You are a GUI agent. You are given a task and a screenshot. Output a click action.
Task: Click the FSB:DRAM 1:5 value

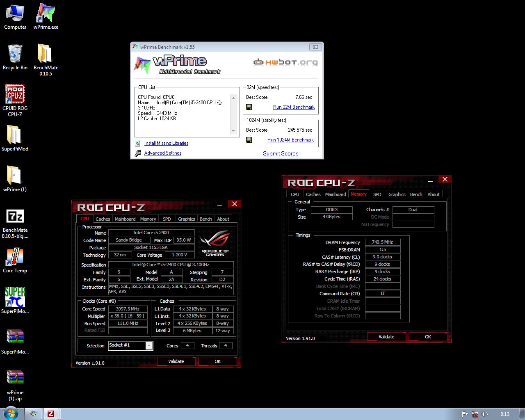pos(382,249)
